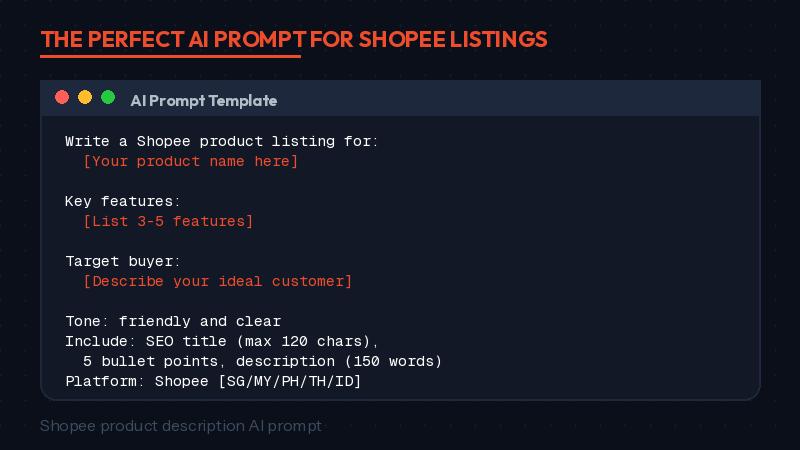Click the yellow minimize dot

coord(85,98)
